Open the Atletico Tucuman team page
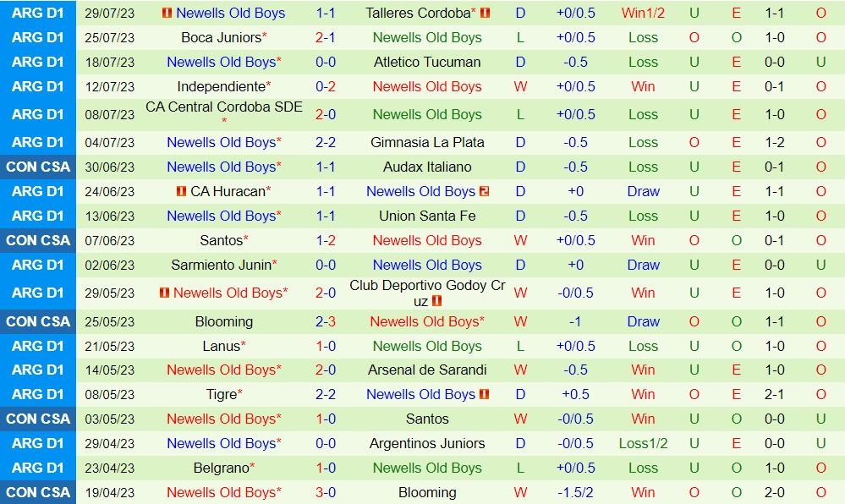 click(427, 63)
